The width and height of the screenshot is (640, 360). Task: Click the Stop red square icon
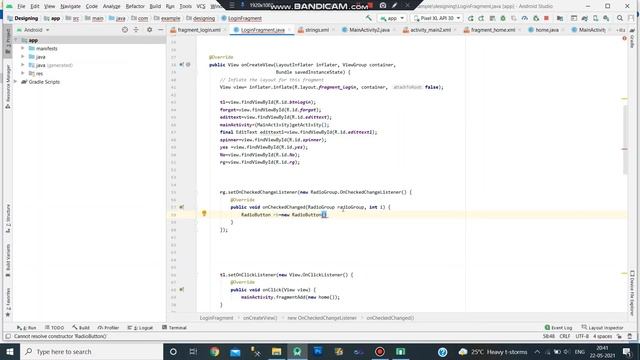coord(546,18)
